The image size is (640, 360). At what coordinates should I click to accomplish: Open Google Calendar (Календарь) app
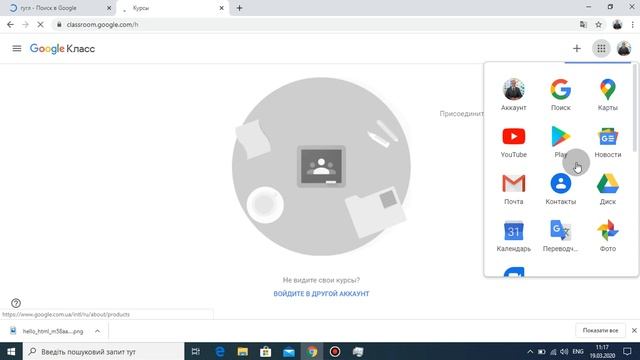[x=513, y=236]
